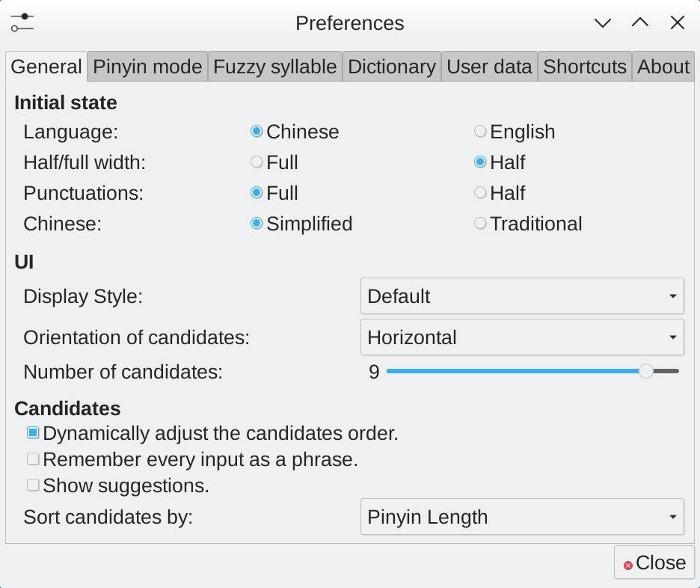Switch to the Pinyin mode tab

[x=147, y=66]
